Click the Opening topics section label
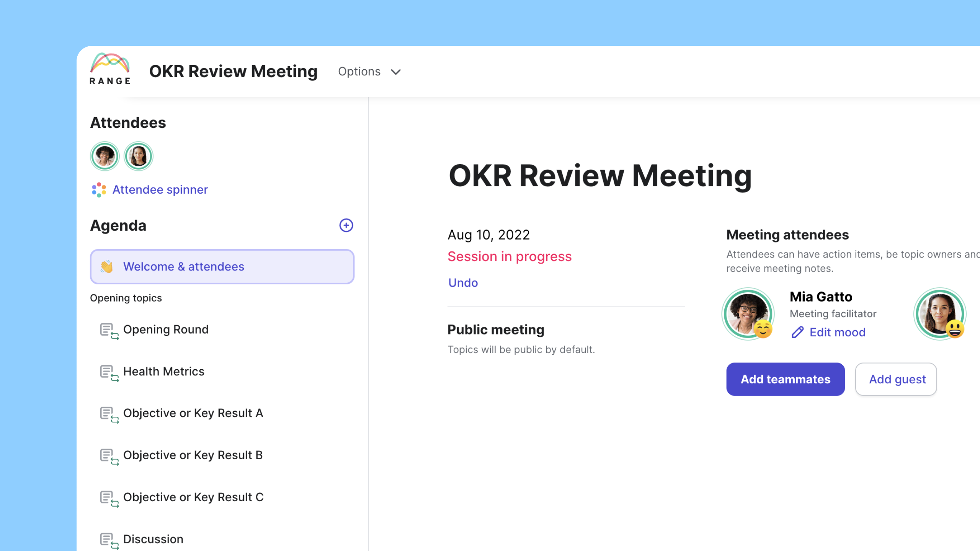 pyautogui.click(x=126, y=298)
